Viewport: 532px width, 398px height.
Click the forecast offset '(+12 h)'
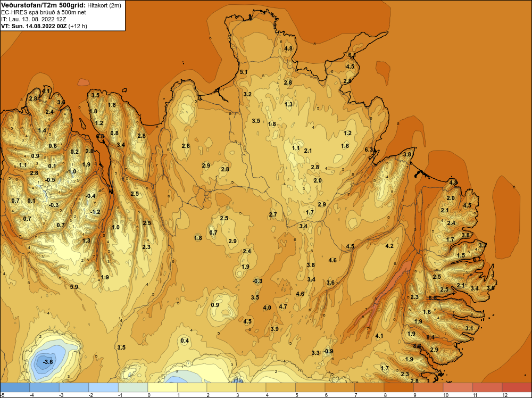click(x=78, y=26)
